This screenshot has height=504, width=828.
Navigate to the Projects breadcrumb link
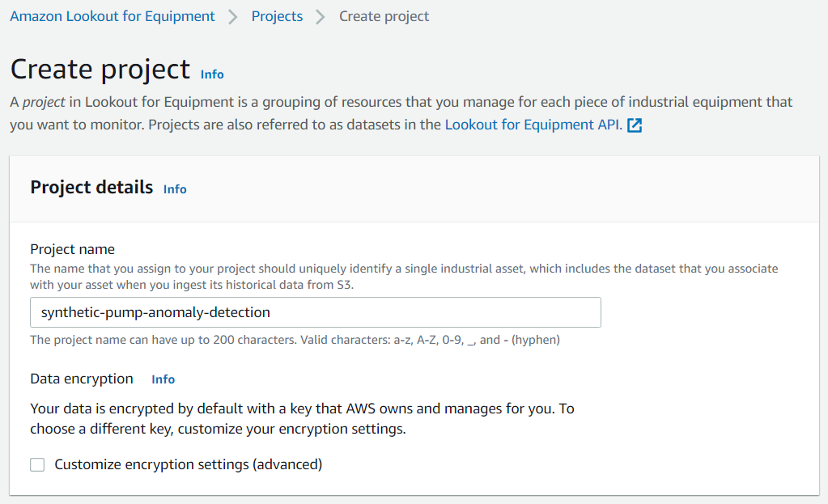[278, 16]
